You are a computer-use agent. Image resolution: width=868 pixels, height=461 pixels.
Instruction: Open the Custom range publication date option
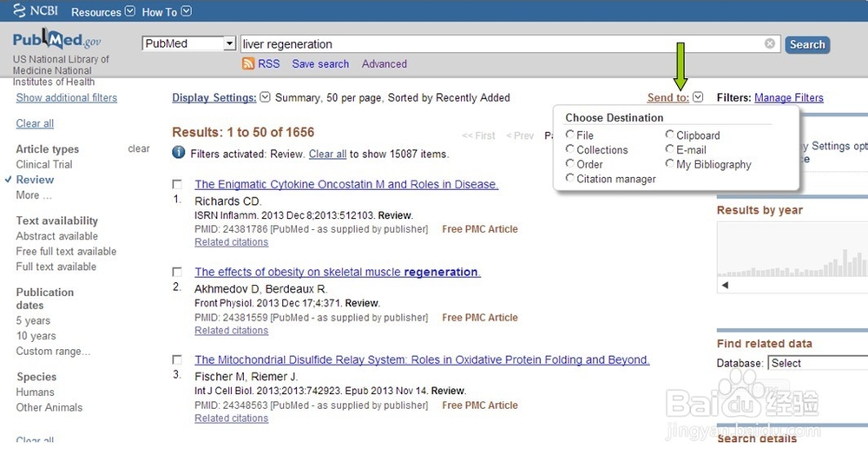[x=53, y=352]
